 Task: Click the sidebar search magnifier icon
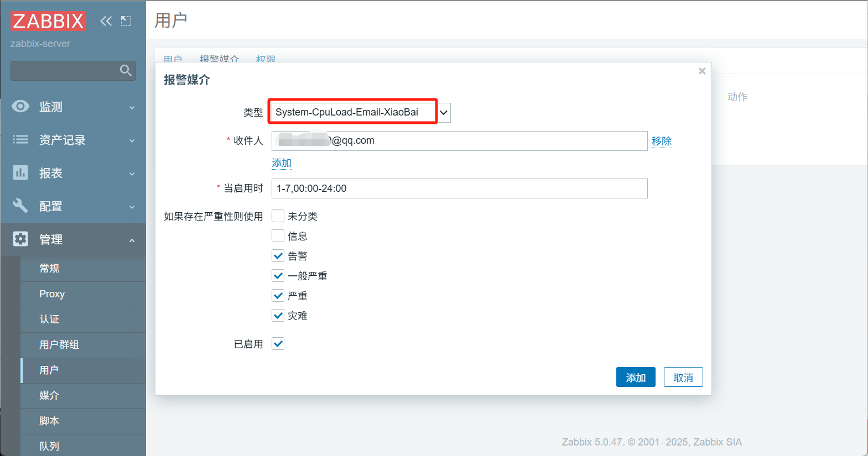coord(126,70)
